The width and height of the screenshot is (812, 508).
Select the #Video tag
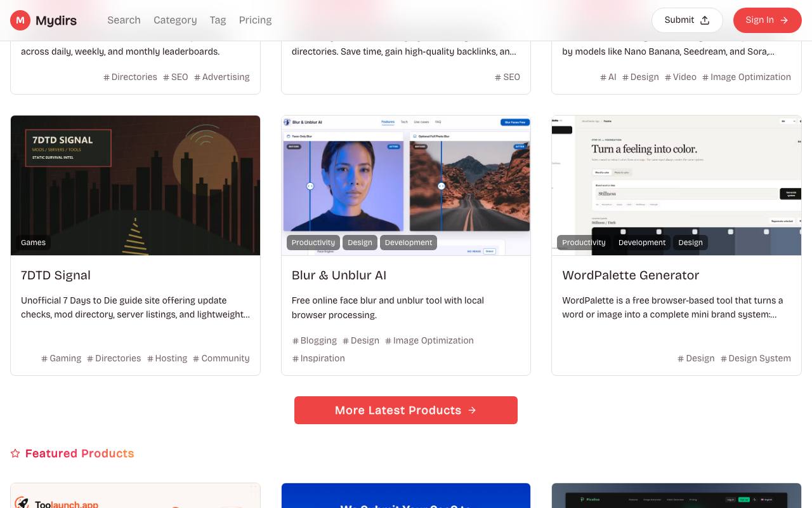[681, 77]
